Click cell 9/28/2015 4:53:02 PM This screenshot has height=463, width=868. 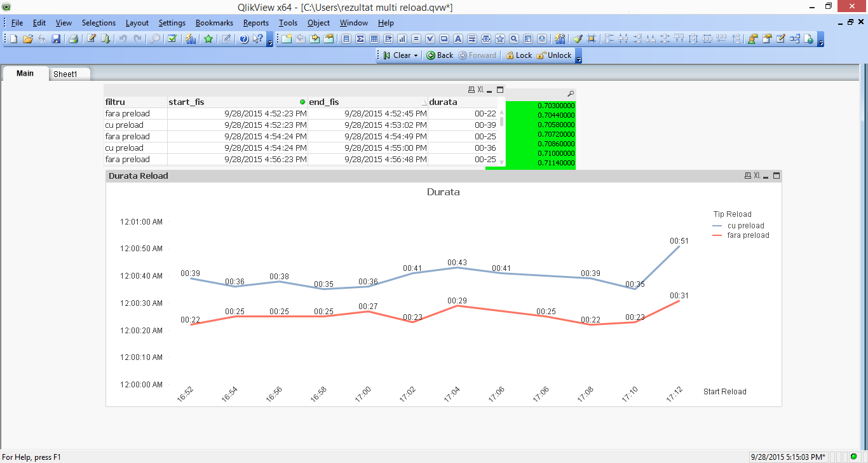(367, 125)
